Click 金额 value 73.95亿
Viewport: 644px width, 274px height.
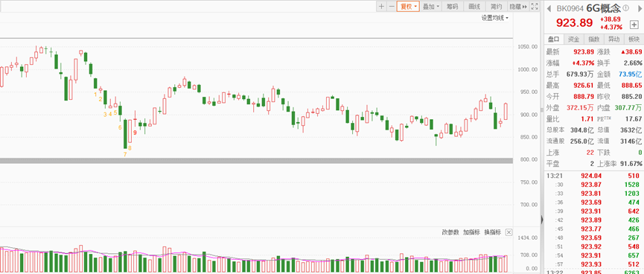[x=631, y=74]
